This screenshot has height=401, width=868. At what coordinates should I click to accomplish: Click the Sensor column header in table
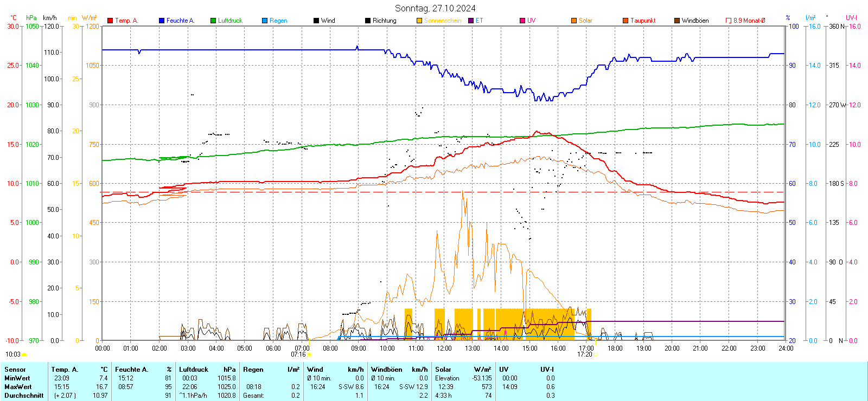click(15, 370)
